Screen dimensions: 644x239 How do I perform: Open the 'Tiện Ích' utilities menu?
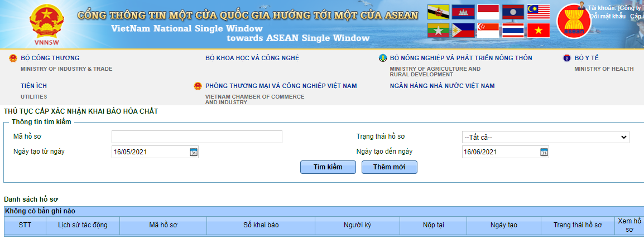tap(33, 86)
